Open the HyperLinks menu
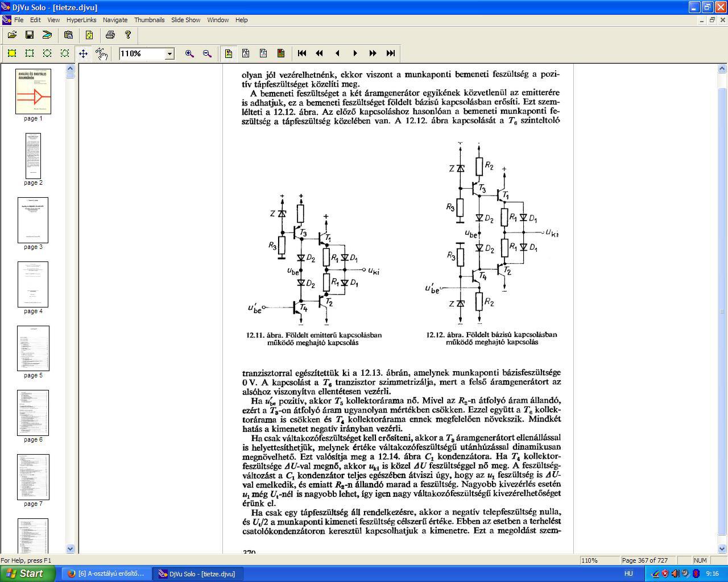 coord(81,20)
